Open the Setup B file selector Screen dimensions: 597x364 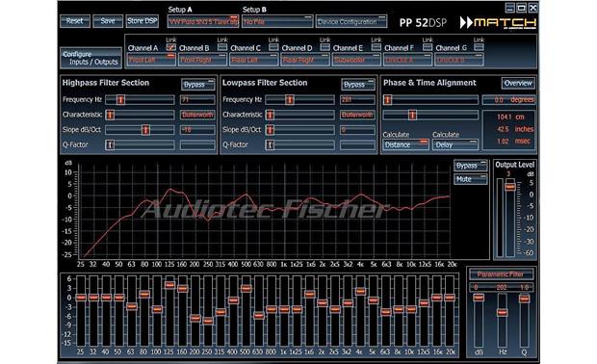point(276,22)
